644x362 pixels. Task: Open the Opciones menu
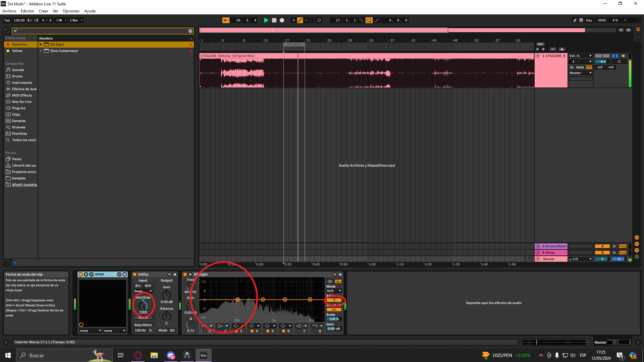pyautogui.click(x=71, y=11)
